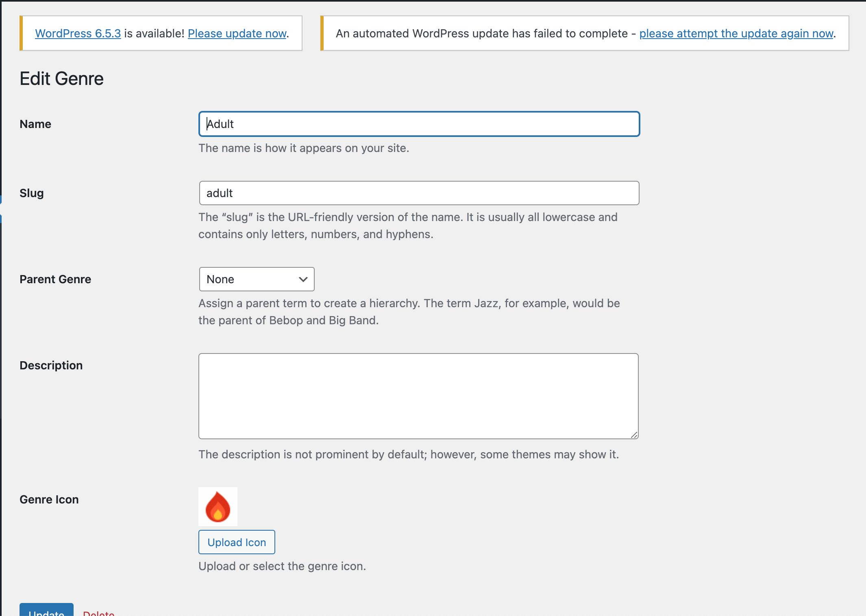Open the Parent Genre dropdown showing None

[257, 279]
